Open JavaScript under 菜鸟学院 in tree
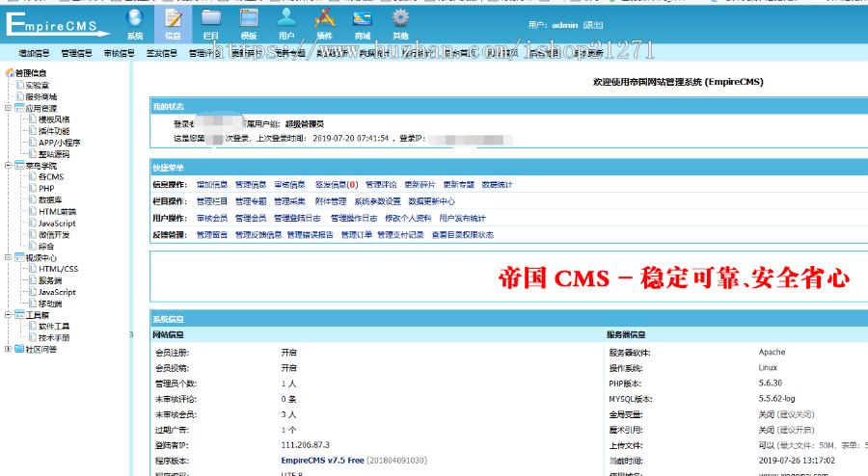Viewport: 868px width, 476px height. pos(57,223)
